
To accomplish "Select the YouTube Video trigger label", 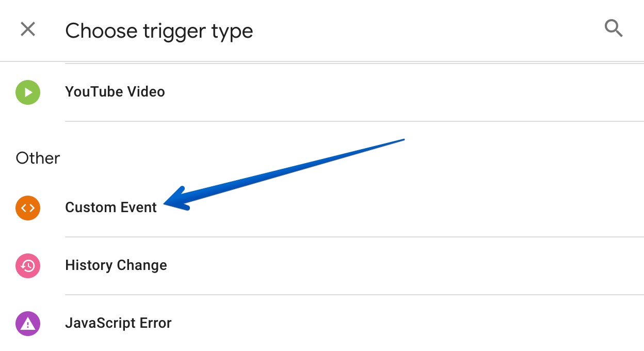I will [115, 92].
